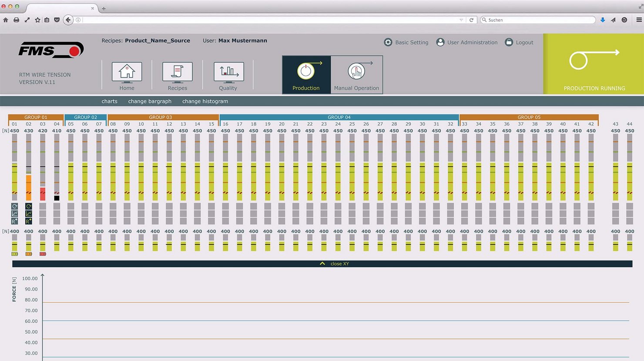Click the R+ icon under channel 01
This screenshot has height=361, width=644.
[15, 221]
